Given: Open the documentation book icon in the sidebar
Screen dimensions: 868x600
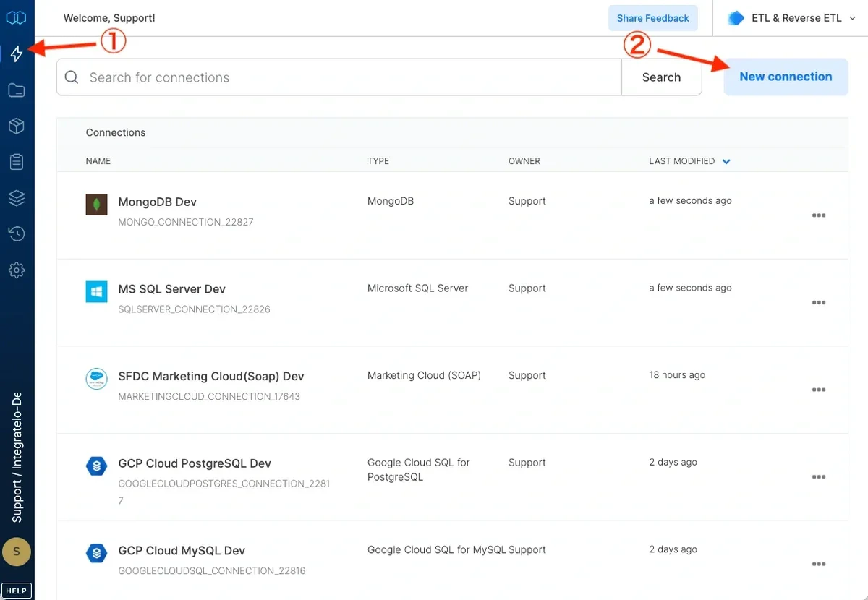Looking at the screenshot, I should coord(16,17).
